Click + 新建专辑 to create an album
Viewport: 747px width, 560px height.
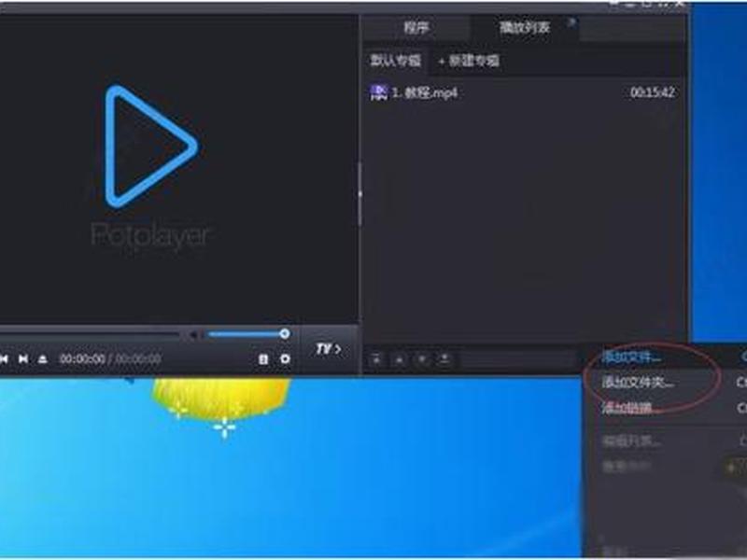[469, 61]
